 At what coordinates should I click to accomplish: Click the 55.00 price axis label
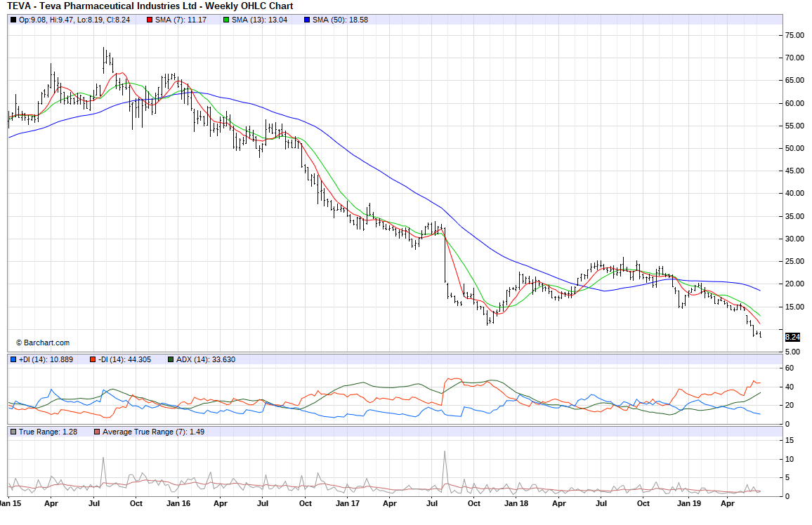(795, 126)
